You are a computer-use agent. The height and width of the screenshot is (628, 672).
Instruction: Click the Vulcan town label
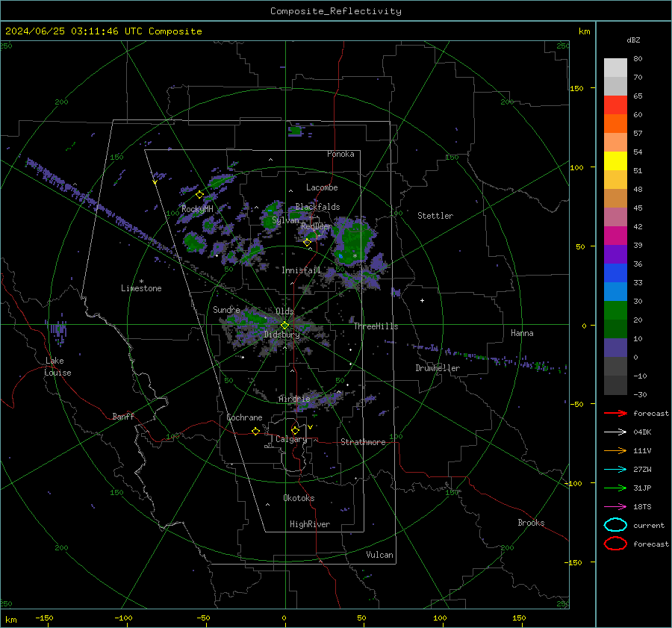[380, 555]
